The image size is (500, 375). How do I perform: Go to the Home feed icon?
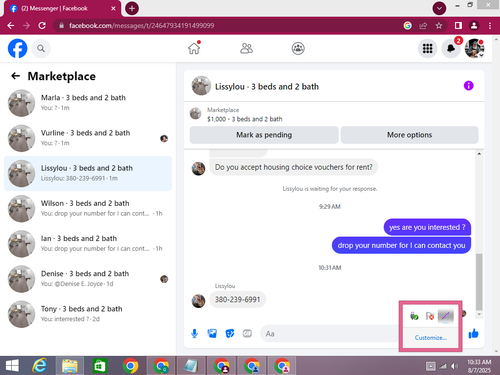(194, 48)
